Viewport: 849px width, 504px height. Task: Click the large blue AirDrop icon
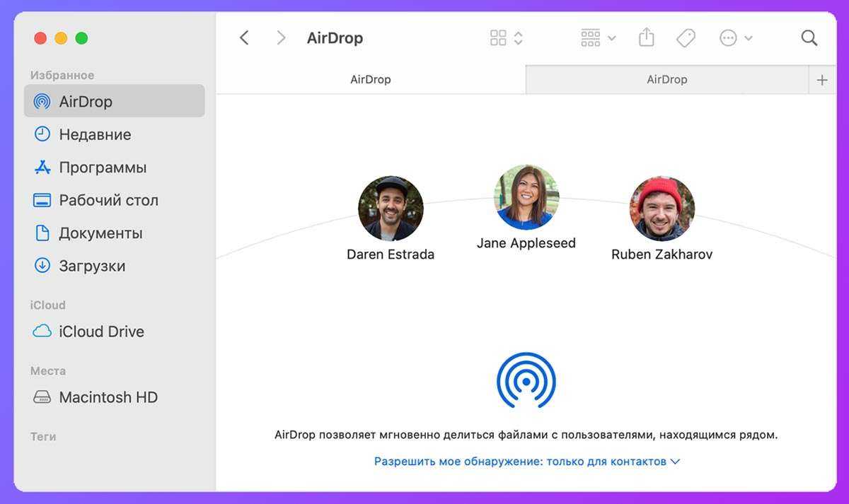[x=526, y=380]
